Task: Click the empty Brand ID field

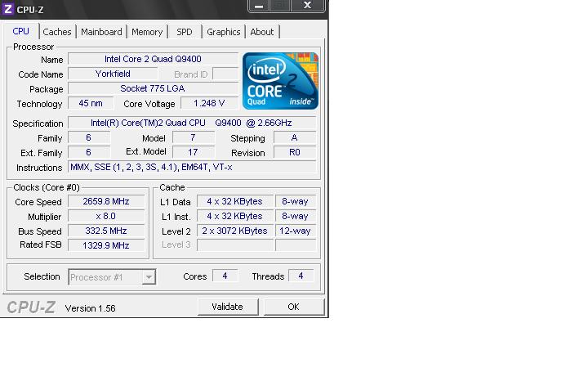Action: click(x=225, y=74)
